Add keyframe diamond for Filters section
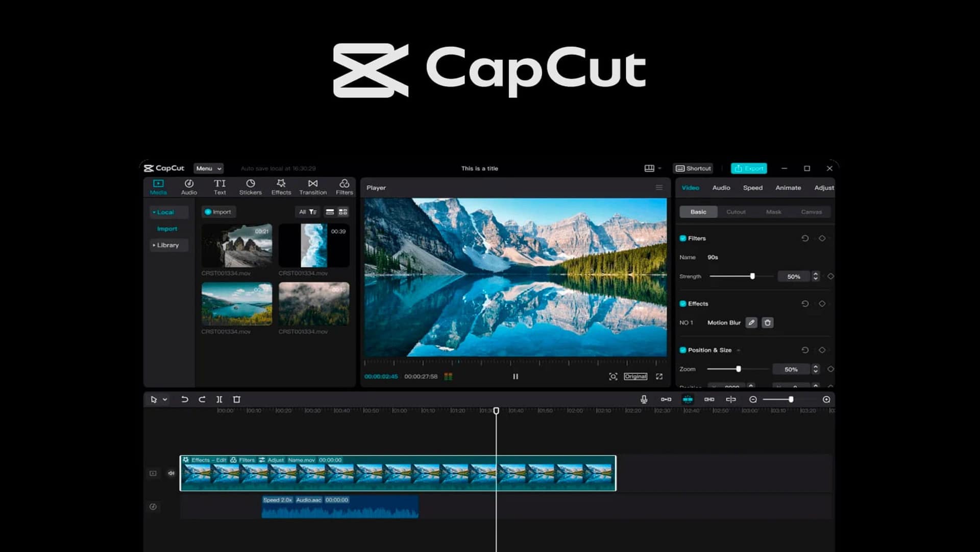980x552 pixels. click(822, 238)
